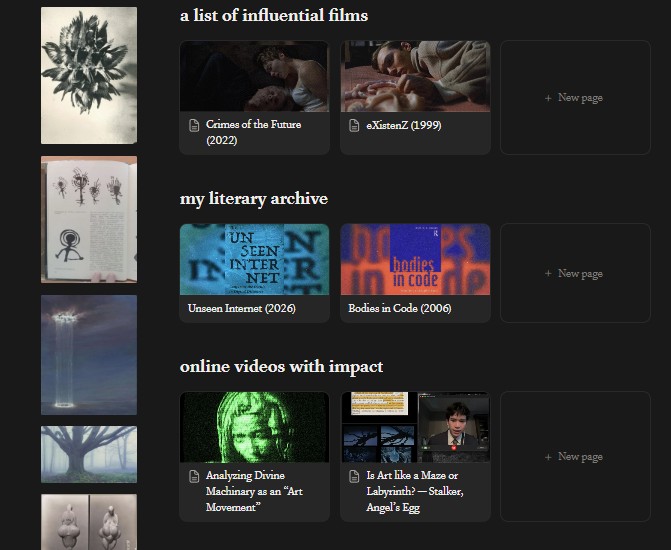Viewport: 671px width, 550px height.
Task: Click the plus icon of New page in literary archive
Action: click(x=548, y=273)
